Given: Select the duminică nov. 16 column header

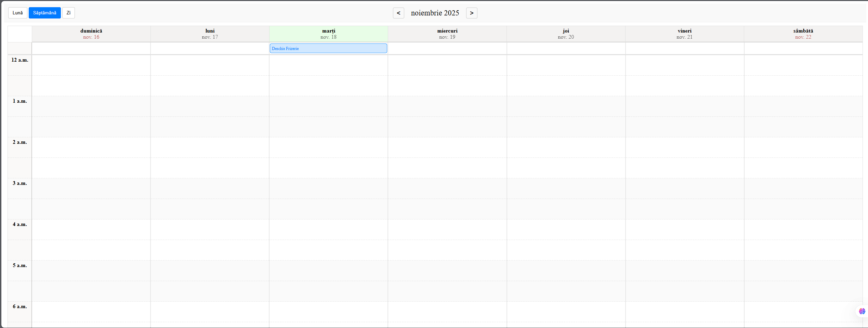Looking at the screenshot, I should [x=91, y=34].
